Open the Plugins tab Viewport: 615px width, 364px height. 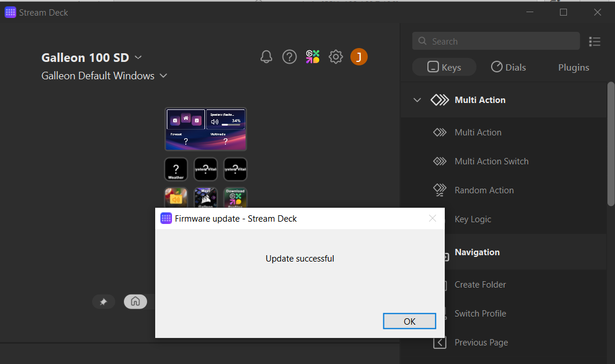[573, 67]
